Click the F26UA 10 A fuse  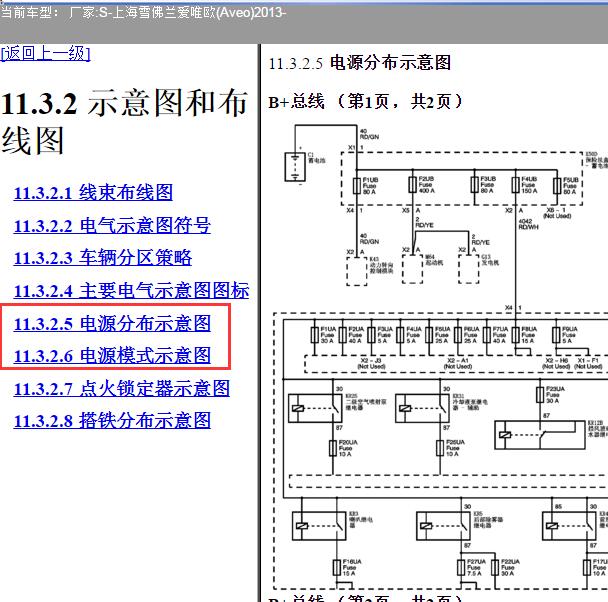click(440, 448)
